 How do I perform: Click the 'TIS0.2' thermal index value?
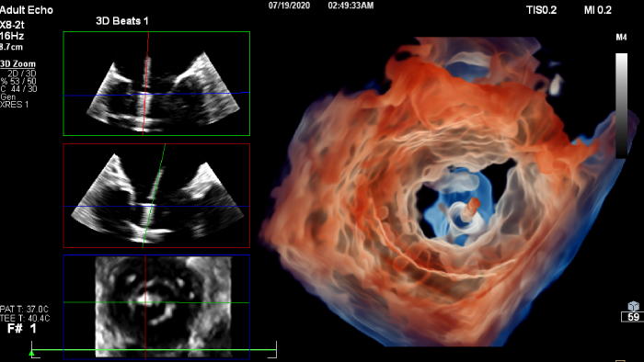[x=541, y=10]
